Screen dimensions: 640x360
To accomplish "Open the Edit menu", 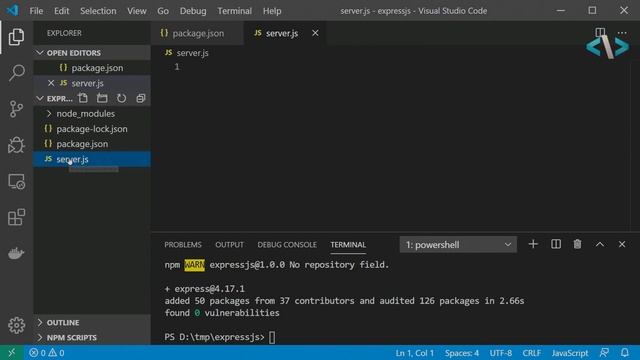I will click(62, 11).
